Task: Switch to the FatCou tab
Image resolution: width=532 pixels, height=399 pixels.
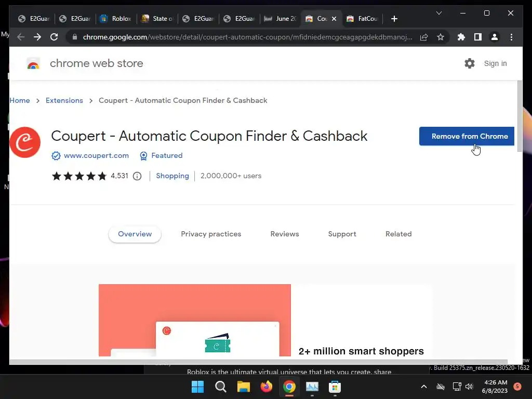Action: point(362,19)
